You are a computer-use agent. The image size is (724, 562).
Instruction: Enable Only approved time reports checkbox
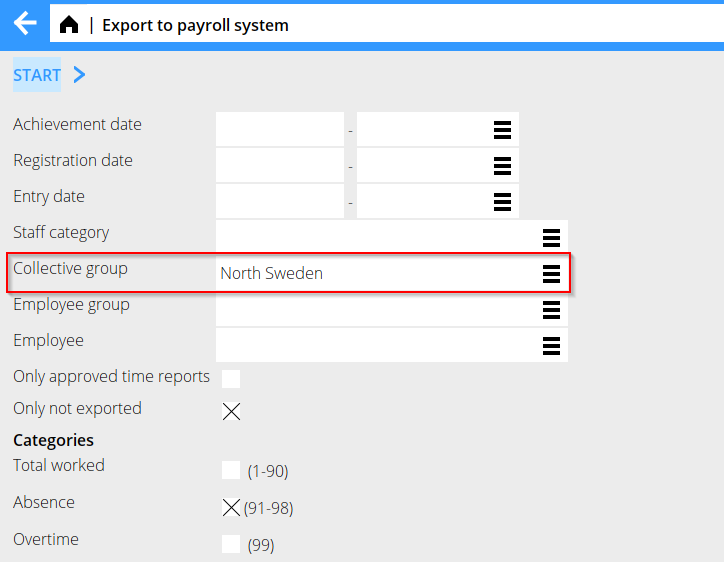(x=231, y=379)
